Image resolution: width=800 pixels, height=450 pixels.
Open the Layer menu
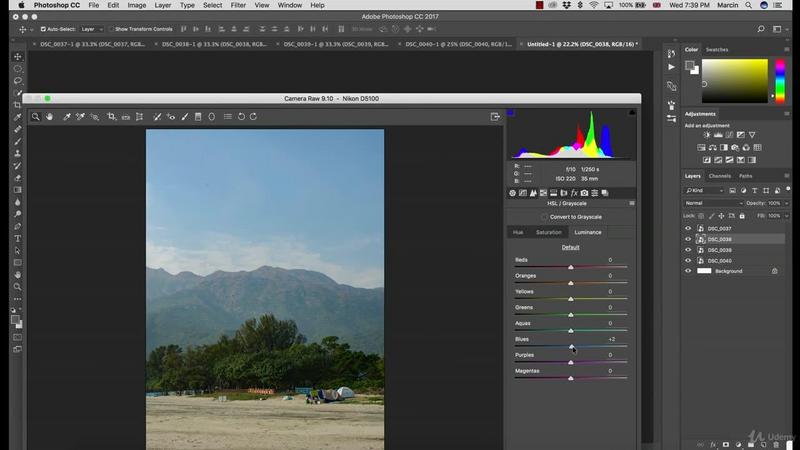click(x=163, y=5)
